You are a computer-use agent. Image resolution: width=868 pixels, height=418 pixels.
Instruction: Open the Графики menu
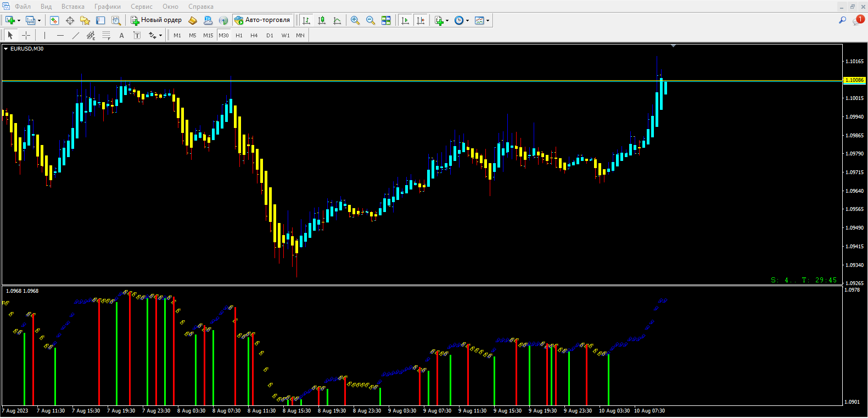pyautogui.click(x=108, y=7)
